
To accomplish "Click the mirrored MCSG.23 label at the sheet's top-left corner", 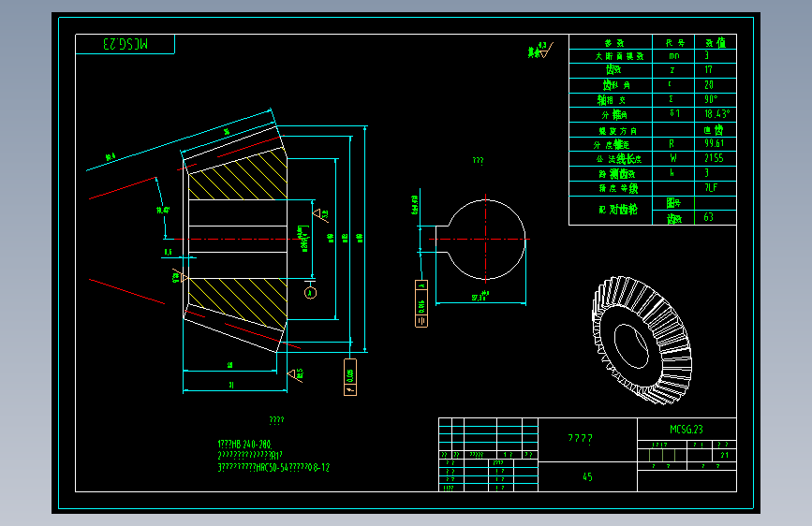I will tap(125, 44).
